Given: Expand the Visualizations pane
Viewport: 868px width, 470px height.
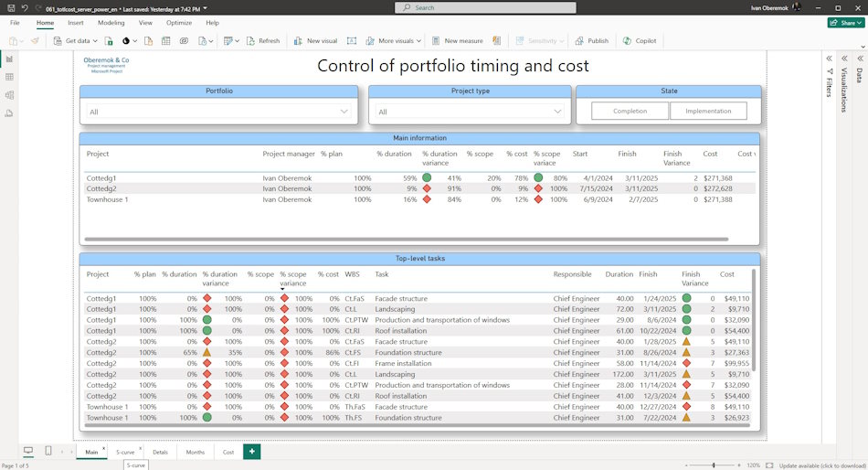Looking at the screenshot, I should (844, 59).
